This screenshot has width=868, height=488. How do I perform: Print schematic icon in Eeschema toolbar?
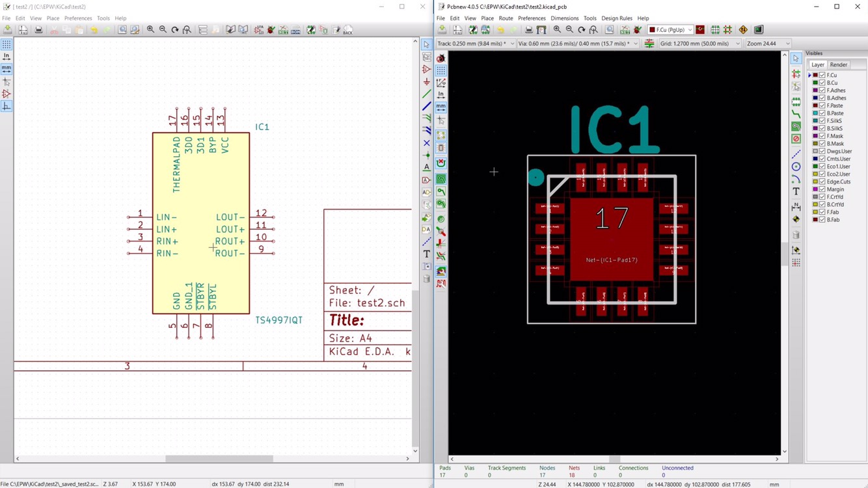tap(38, 30)
